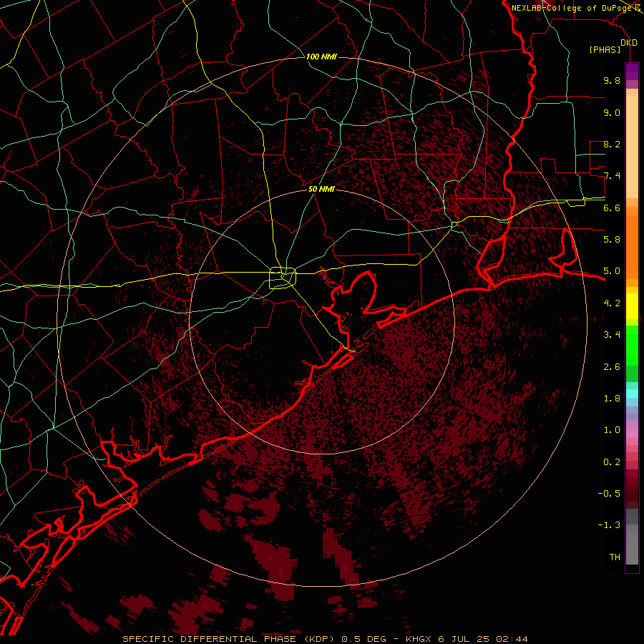
Task: Click the 0.2 value on the color scale
Action: (x=612, y=462)
